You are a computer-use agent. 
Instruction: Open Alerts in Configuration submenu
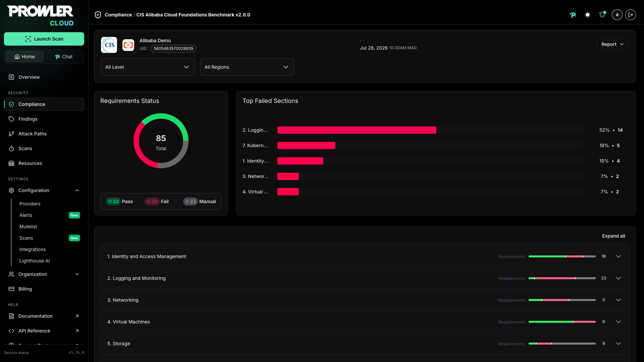tap(26, 215)
